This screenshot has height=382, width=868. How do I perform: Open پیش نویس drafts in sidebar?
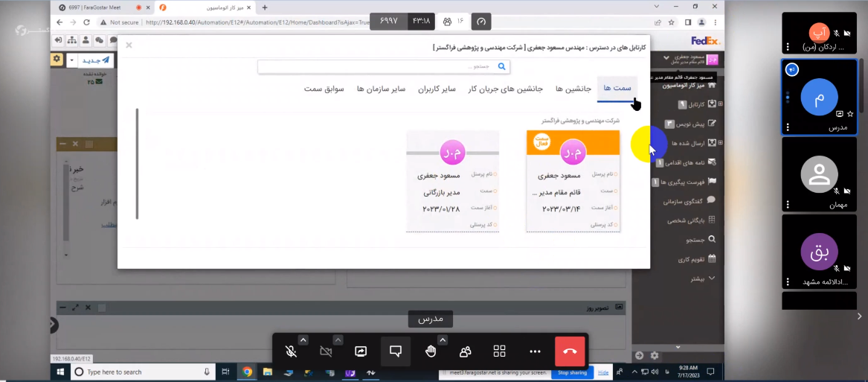point(691,124)
